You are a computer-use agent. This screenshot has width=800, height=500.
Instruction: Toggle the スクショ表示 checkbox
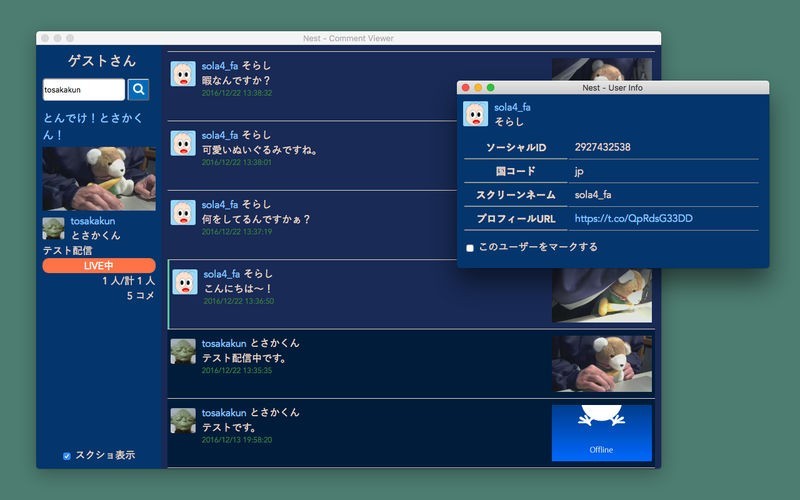tap(67, 456)
